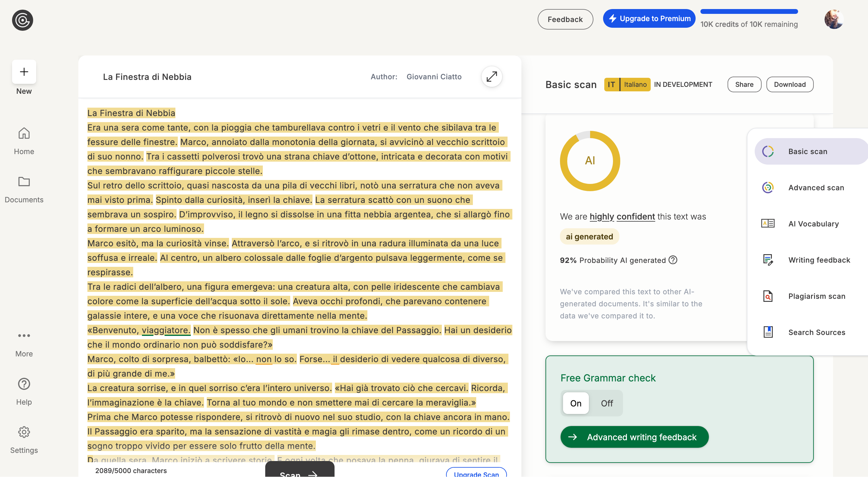This screenshot has height=477, width=868.
Task: Click '2089/5000 characters' counter
Action: pos(131,471)
